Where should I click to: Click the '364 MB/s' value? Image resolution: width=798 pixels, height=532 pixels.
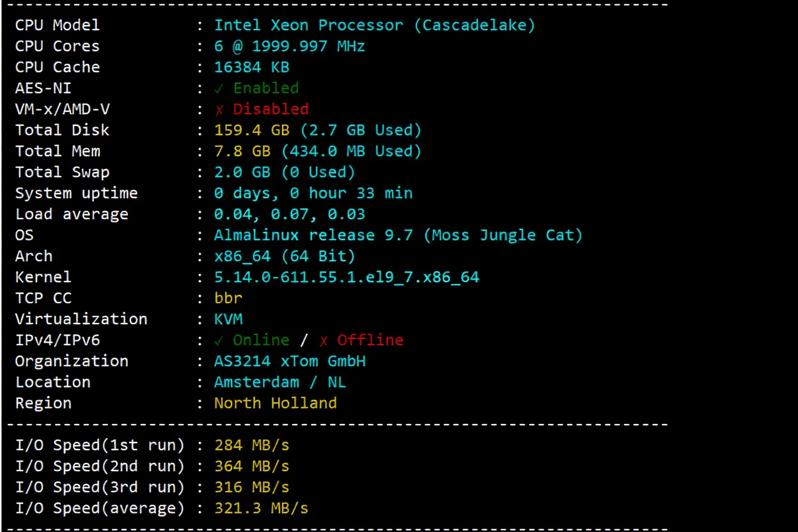pos(252,466)
